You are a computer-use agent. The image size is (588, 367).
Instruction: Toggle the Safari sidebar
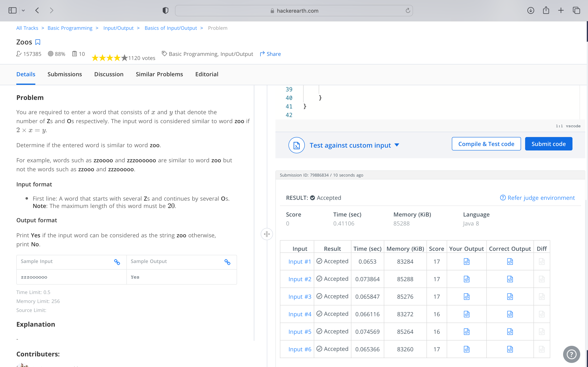click(12, 10)
